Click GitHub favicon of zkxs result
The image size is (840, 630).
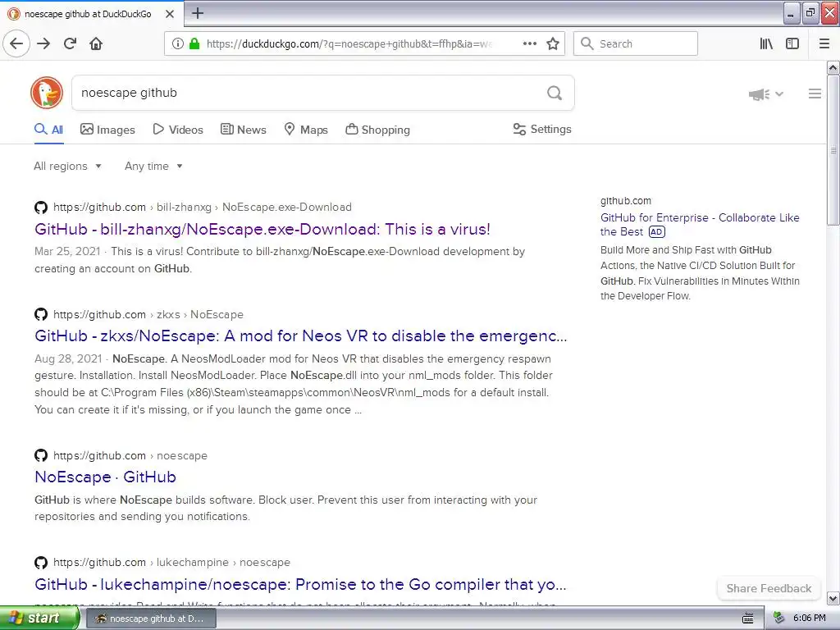(41, 314)
